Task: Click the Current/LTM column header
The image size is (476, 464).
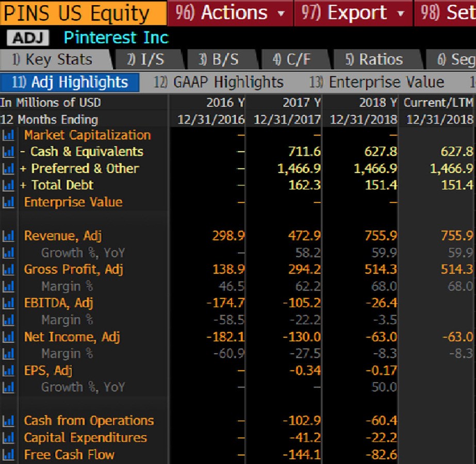Action: pyautogui.click(x=438, y=103)
